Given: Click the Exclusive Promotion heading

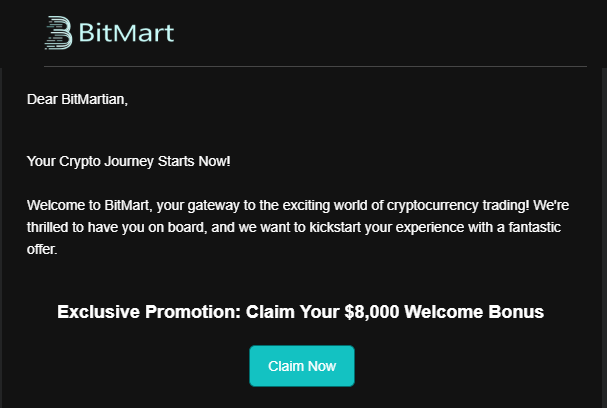Looking at the screenshot, I should [300, 312].
